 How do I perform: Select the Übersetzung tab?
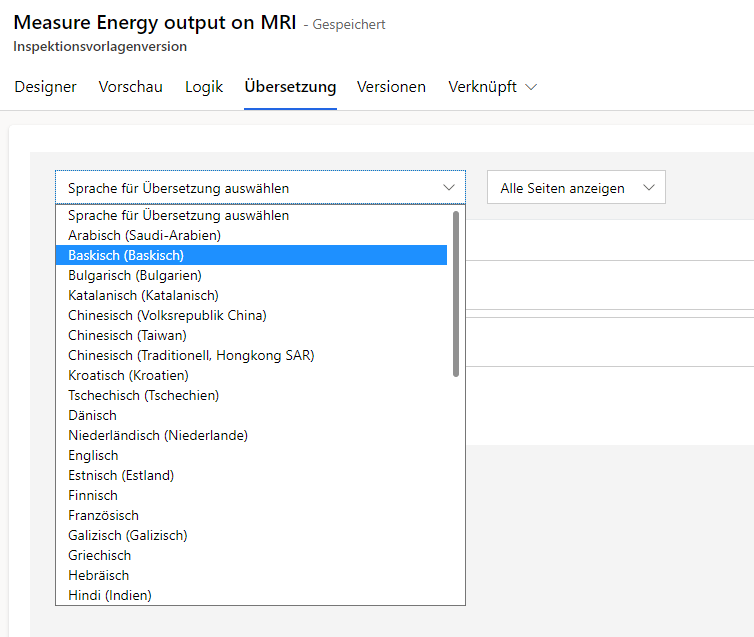pyautogui.click(x=290, y=87)
